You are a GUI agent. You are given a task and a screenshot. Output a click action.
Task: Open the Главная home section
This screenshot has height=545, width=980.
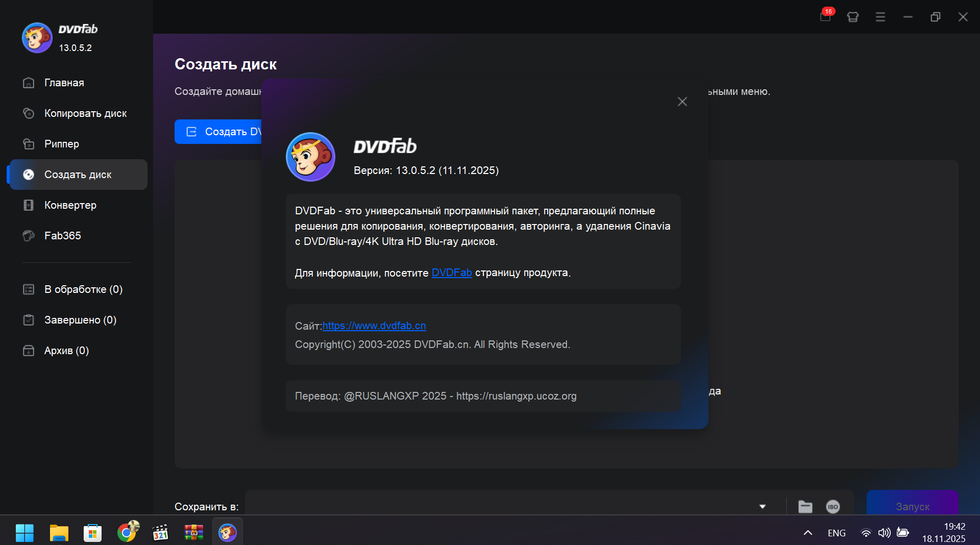pos(64,83)
